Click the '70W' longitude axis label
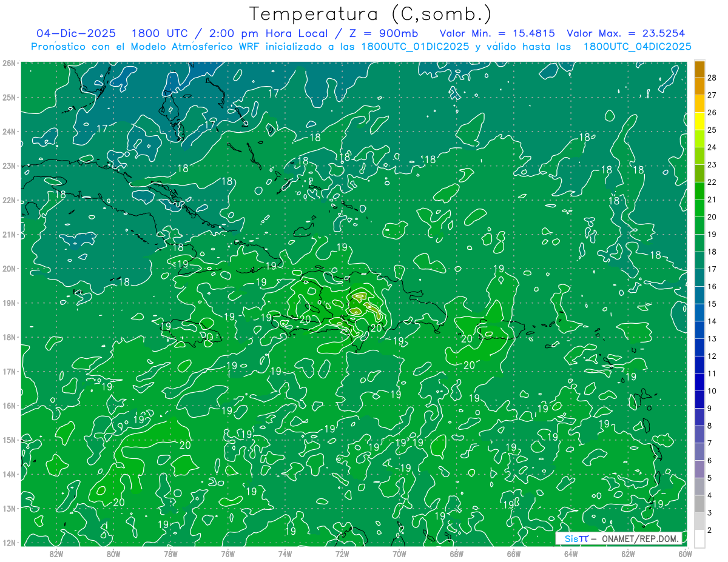The height and width of the screenshot is (562, 728). coord(399,553)
